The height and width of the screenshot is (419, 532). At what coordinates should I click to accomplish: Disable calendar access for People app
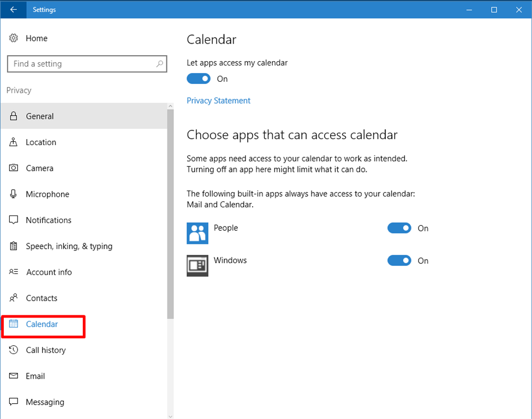pyautogui.click(x=399, y=228)
